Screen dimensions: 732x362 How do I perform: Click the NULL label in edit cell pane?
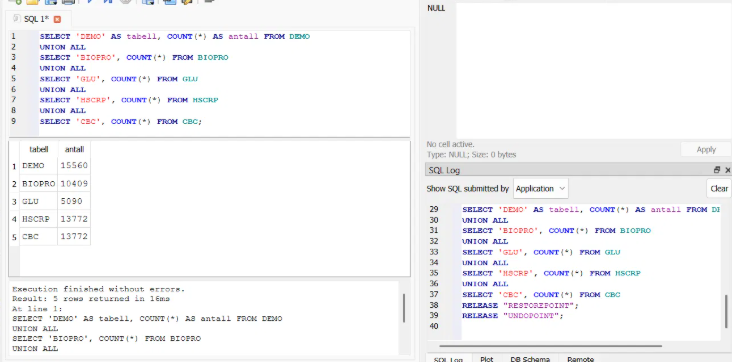pos(436,8)
